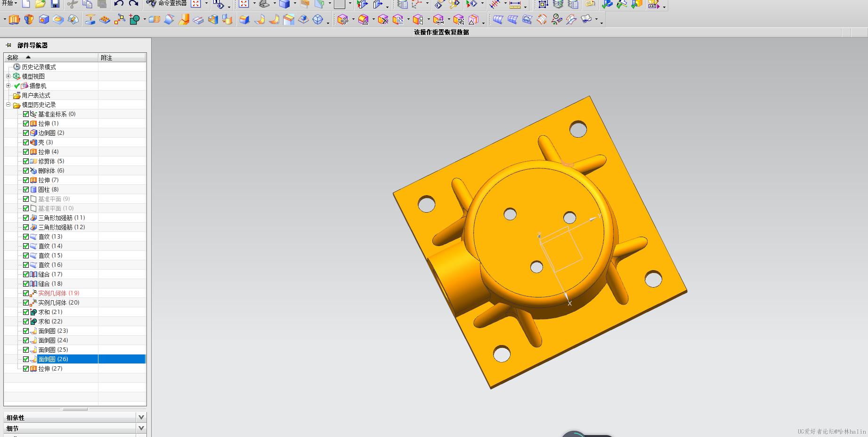The image size is (868, 437).
Task: Toggle the 三角形加强筋 (11) checkbox
Action: (26, 218)
